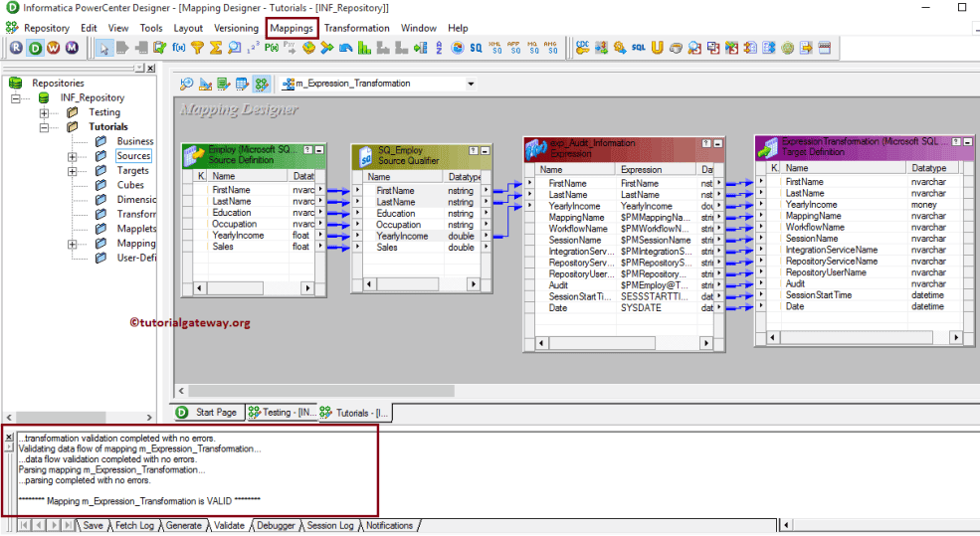The height and width of the screenshot is (536, 980).
Task: Close the Repositories navigator panel
Action: tap(150, 68)
